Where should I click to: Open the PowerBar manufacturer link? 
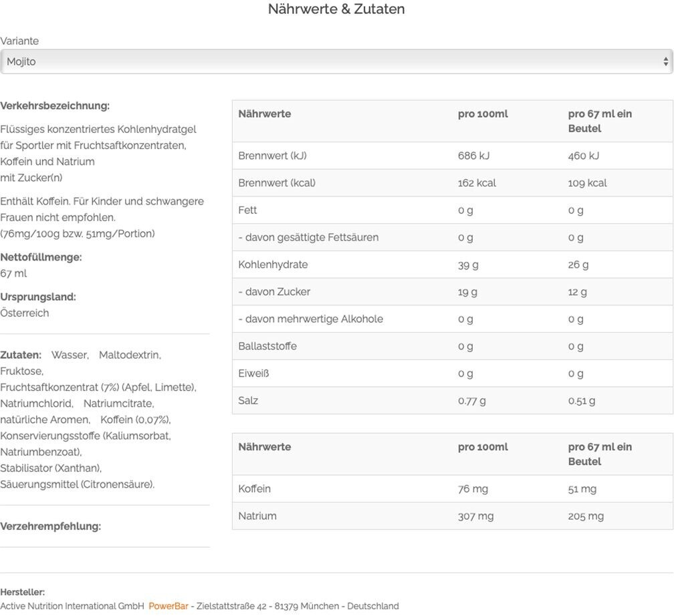[168, 606]
